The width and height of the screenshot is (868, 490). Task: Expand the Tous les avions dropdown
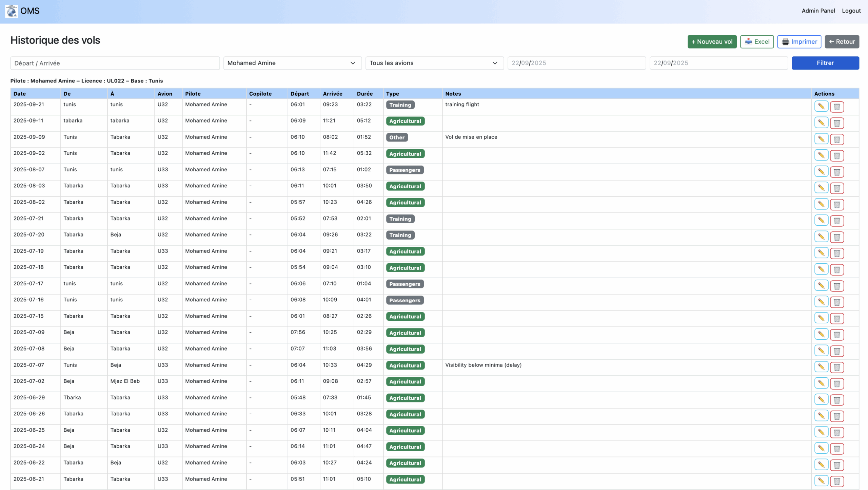(434, 63)
